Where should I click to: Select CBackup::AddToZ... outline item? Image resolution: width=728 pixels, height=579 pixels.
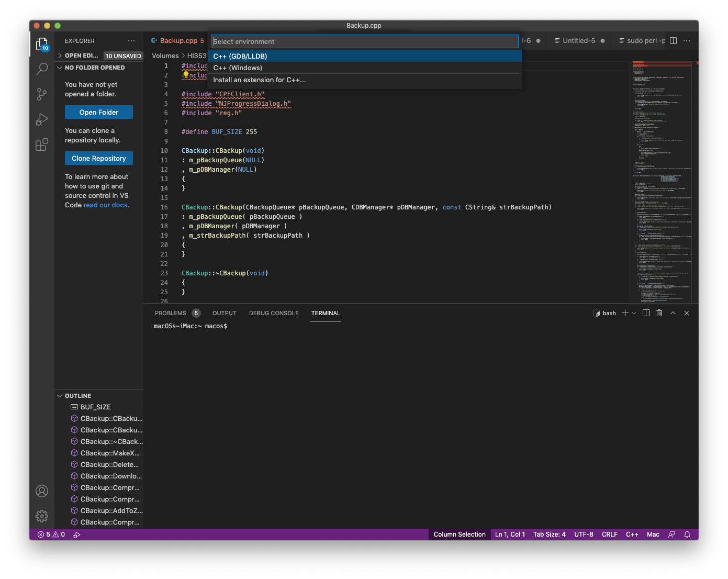pos(99,510)
